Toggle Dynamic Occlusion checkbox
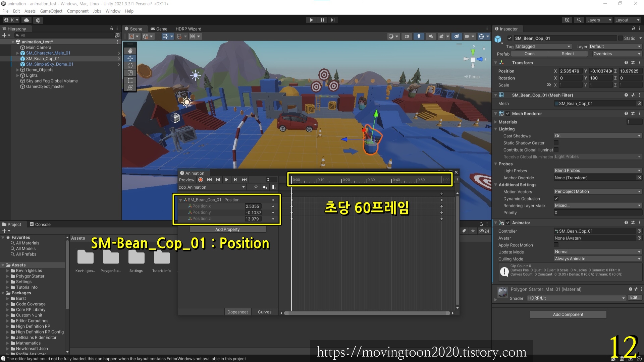The height and width of the screenshot is (362, 644). (x=556, y=199)
